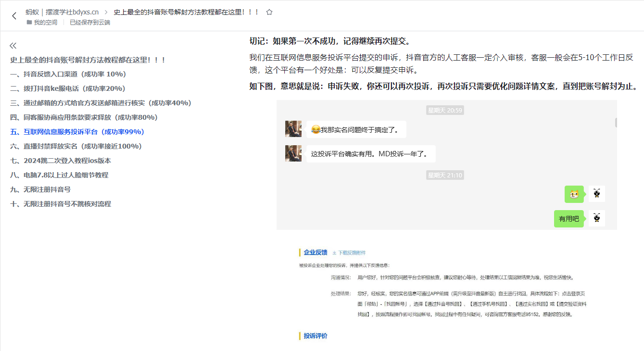This screenshot has height=351, width=644.
Task: Click the chat message 我那实名问题终于搞定了
Action: (x=356, y=129)
